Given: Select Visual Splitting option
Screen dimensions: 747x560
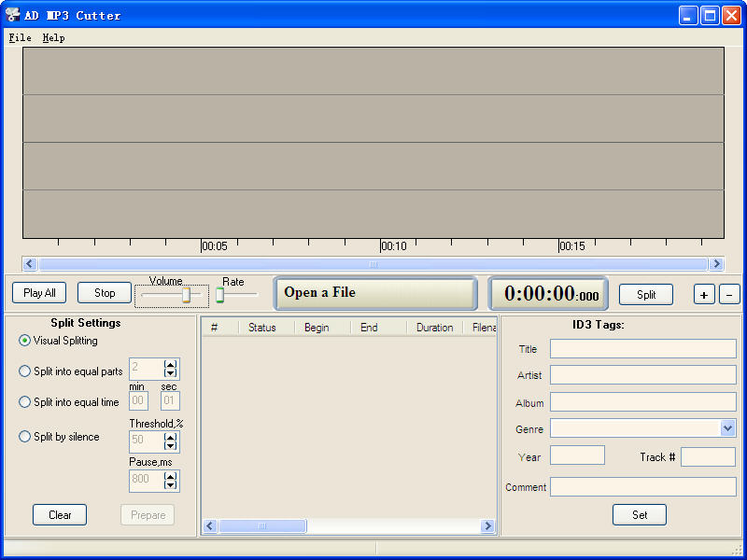Looking at the screenshot, I should (25, 341).
